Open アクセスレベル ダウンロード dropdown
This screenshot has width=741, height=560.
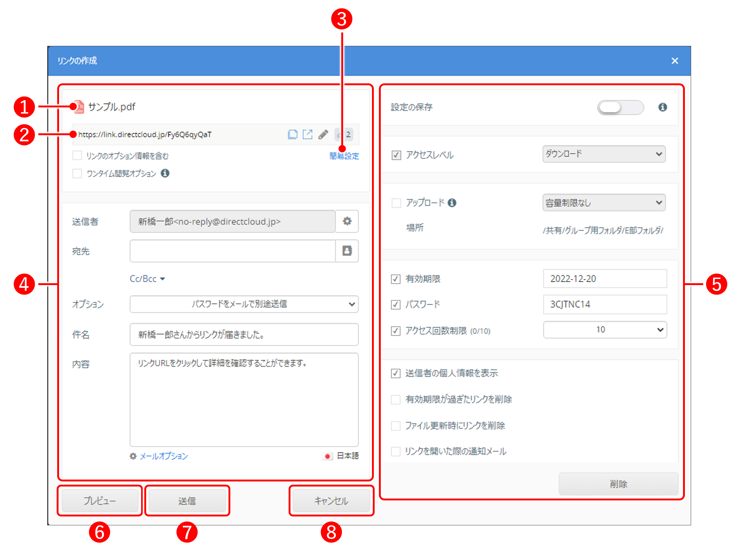604,154
